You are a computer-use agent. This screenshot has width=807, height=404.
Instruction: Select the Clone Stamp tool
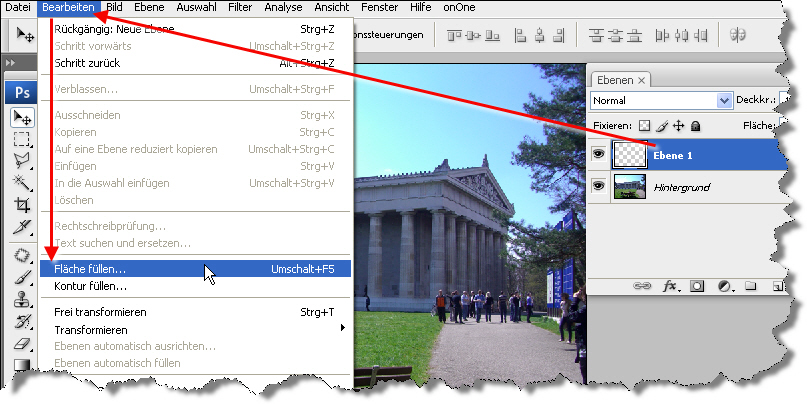click(21, 298)
